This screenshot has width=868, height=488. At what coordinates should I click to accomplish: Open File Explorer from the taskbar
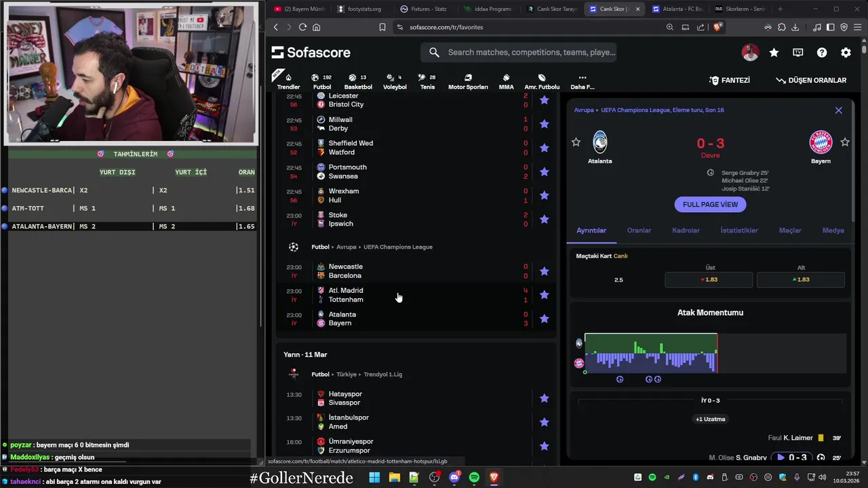(x=394, y=478)
